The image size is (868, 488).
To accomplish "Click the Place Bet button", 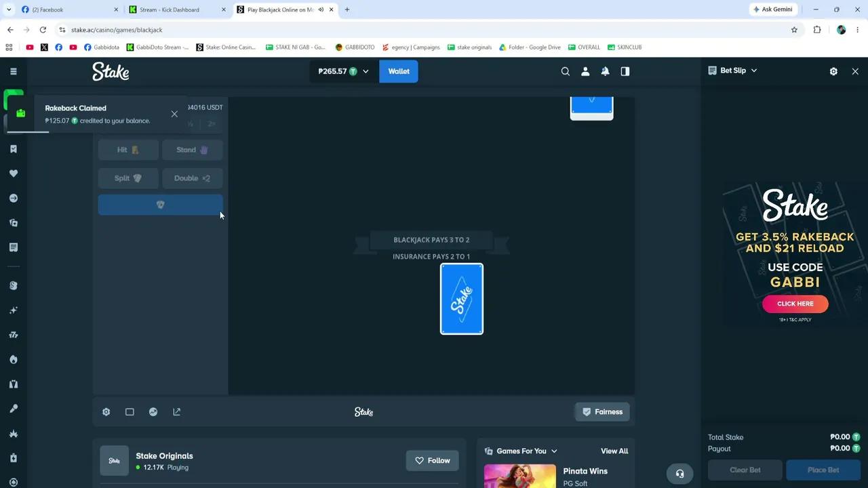I will (823, 470).
